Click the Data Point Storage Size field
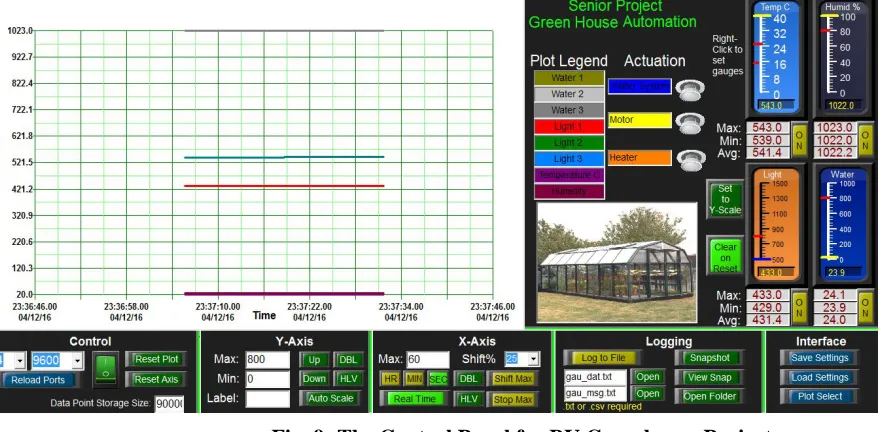This screenshot has width=882, height=432. click(x=169, y=403)
